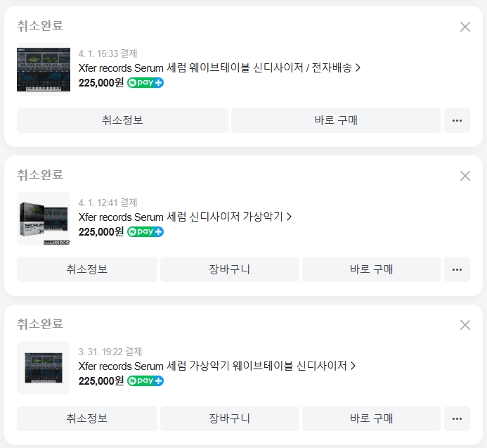Open Serum boxed software thumbnail image
The height and width of the screenshot is (448, 487).
[x=44, y=219]
